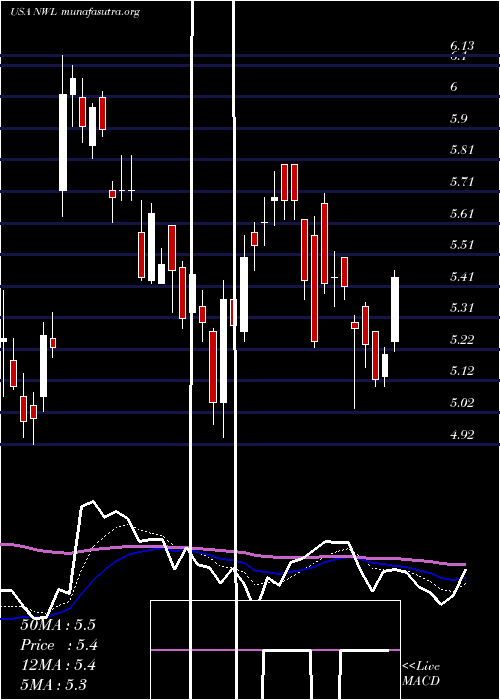This screenshot has width=500, height=700.
Task: Click the 5.71 price level label
Action: pyautogui.click(x=462, y=182)
